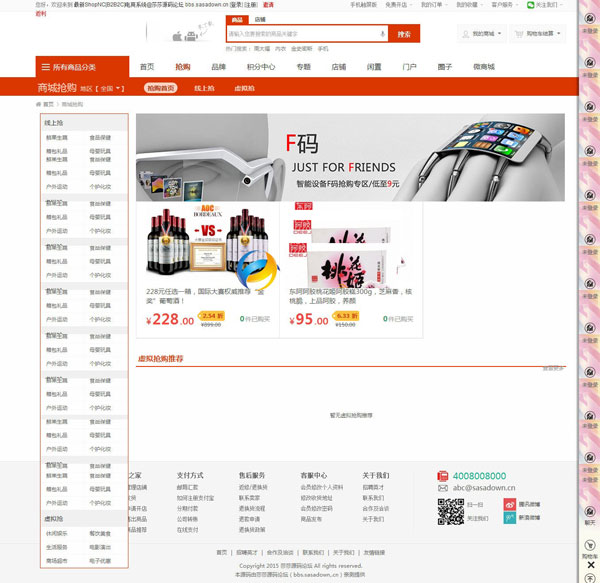Click the QR code image in footer
600x583 pixels.
pyautogui.click(x=451, y=511)
